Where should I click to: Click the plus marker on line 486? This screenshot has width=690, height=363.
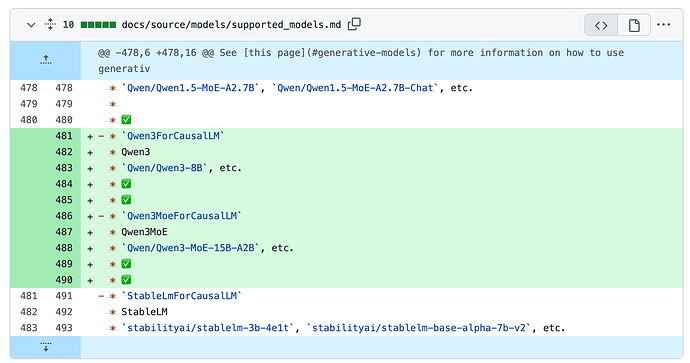click(x=90, y=216)
